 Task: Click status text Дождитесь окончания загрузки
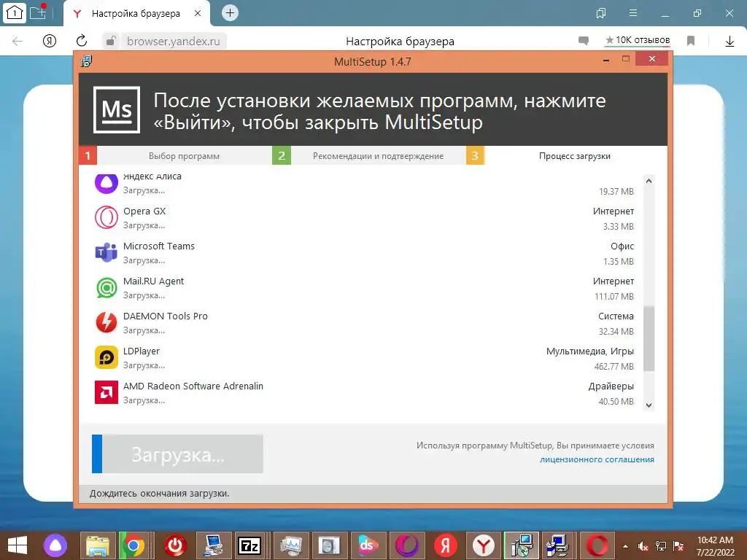click(x=159, y=494)
